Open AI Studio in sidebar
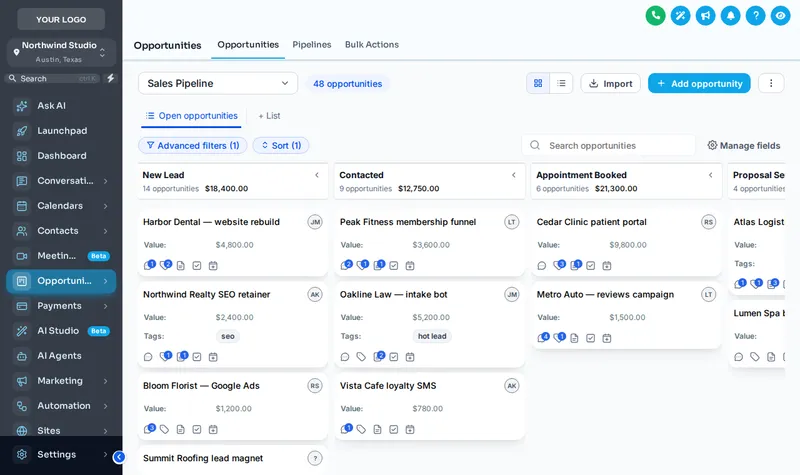 (61, 331)
